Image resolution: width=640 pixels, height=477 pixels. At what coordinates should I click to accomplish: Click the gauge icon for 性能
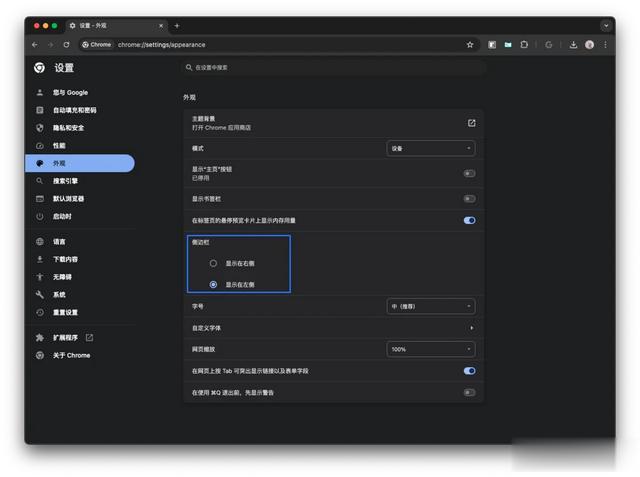(x=40, y=146)
